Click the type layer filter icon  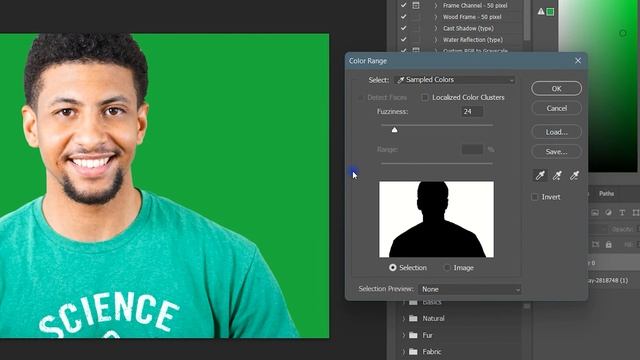pyautogui.click(x=622, y=212)
